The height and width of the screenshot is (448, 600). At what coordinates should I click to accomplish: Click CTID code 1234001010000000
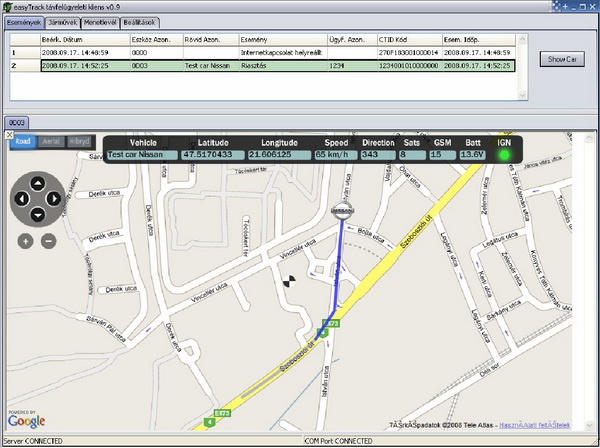click(409, 66)
